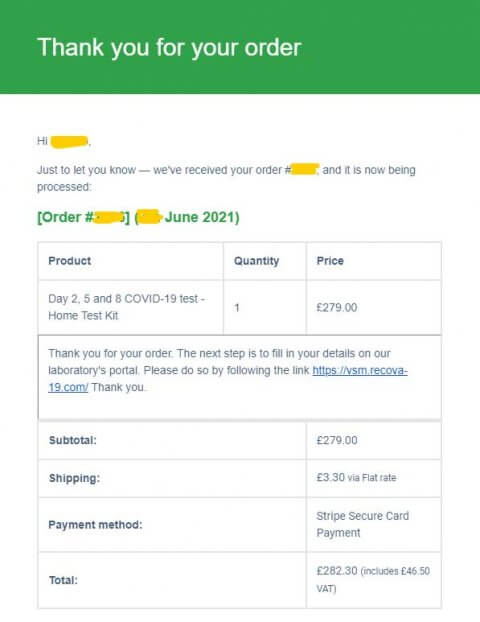
Task: Click the Subtotal label
Action: [x=73, y=440]
